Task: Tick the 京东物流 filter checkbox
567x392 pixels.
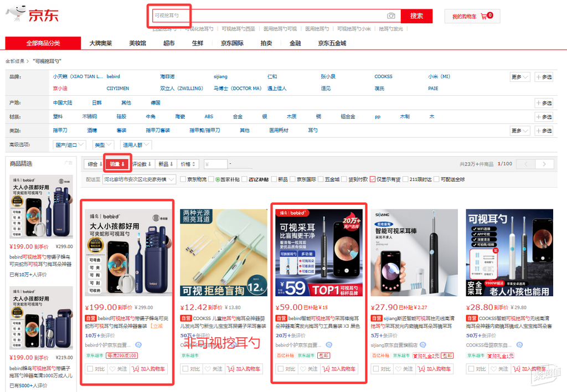Action: coord(183,179)
